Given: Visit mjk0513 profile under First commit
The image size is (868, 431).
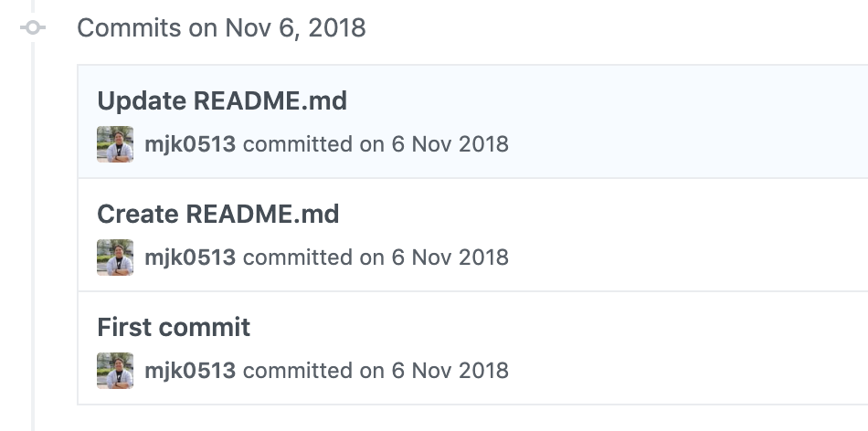Looking at the screenshot, I should (190, 372).
